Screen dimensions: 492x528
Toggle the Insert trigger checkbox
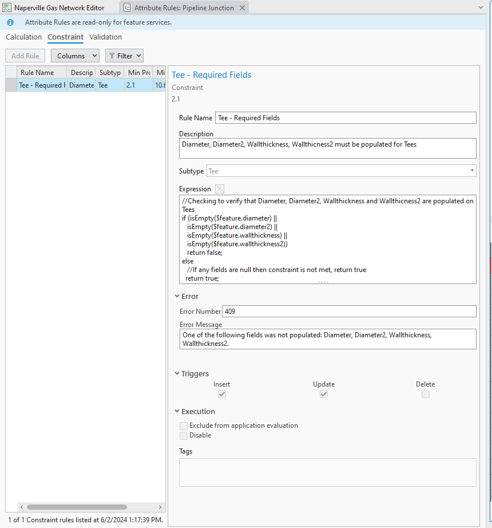click(222, 394)
